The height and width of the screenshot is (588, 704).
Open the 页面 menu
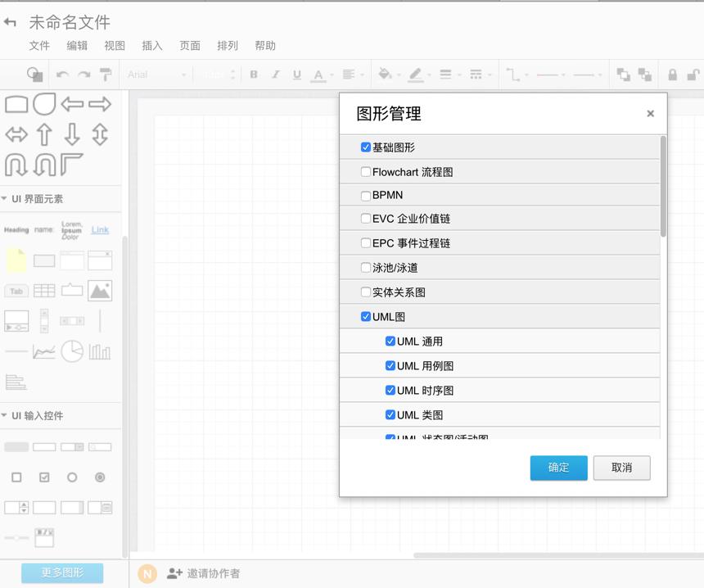click(190, 46)
